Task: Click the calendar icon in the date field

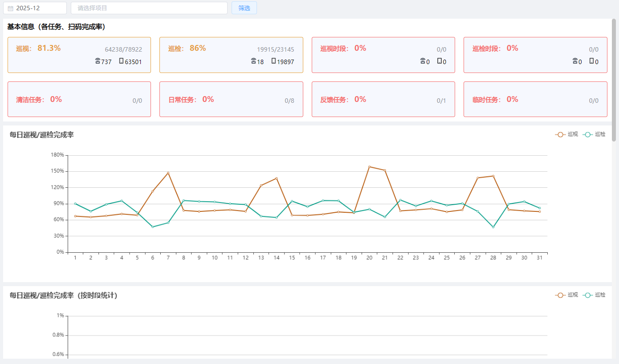Action: click(x=11, y=8)
